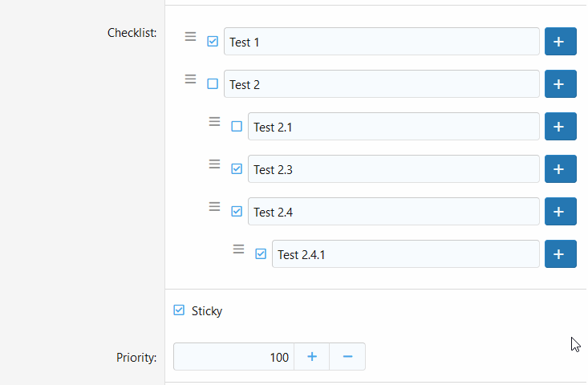The image size is (588, 385).
Task: Click the plus button beside Test 2.4
Action: 560,212
